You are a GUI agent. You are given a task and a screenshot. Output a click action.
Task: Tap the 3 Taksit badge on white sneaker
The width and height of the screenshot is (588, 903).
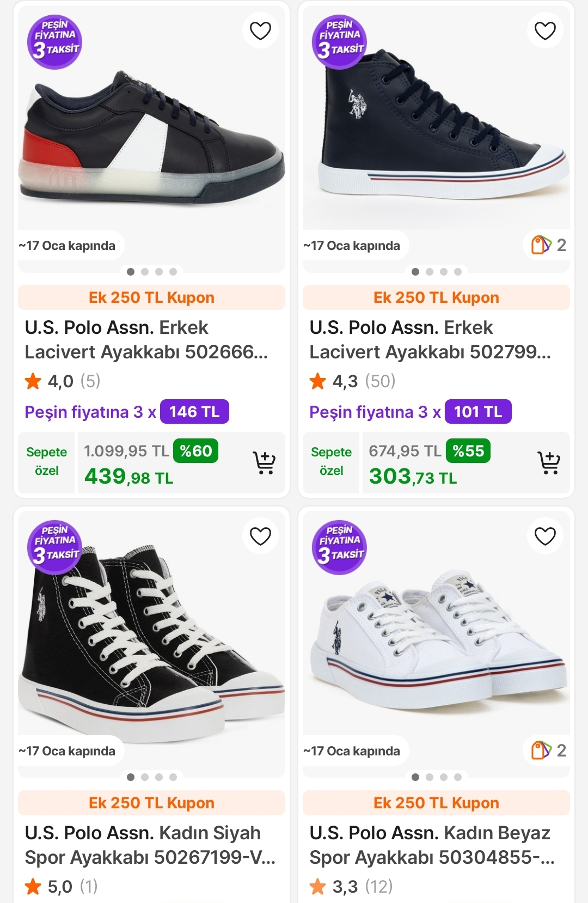point(339,547)
